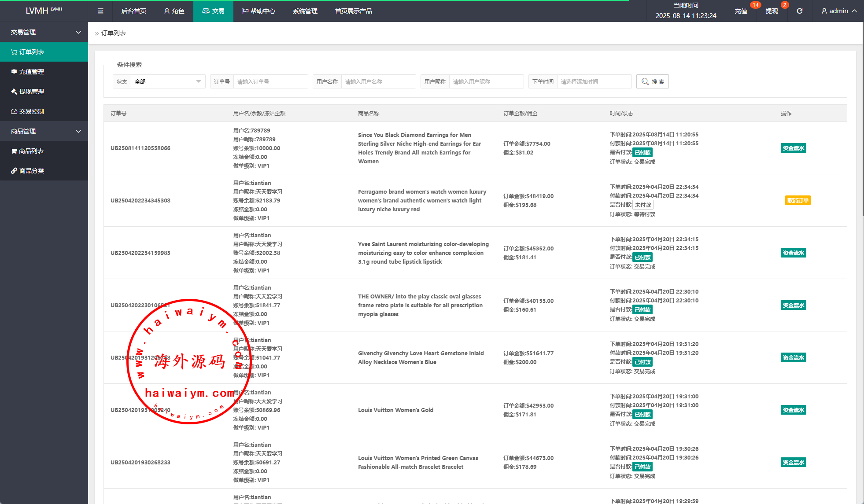Collapse the 交易管理 sidebar group

(x=44, y=32)
